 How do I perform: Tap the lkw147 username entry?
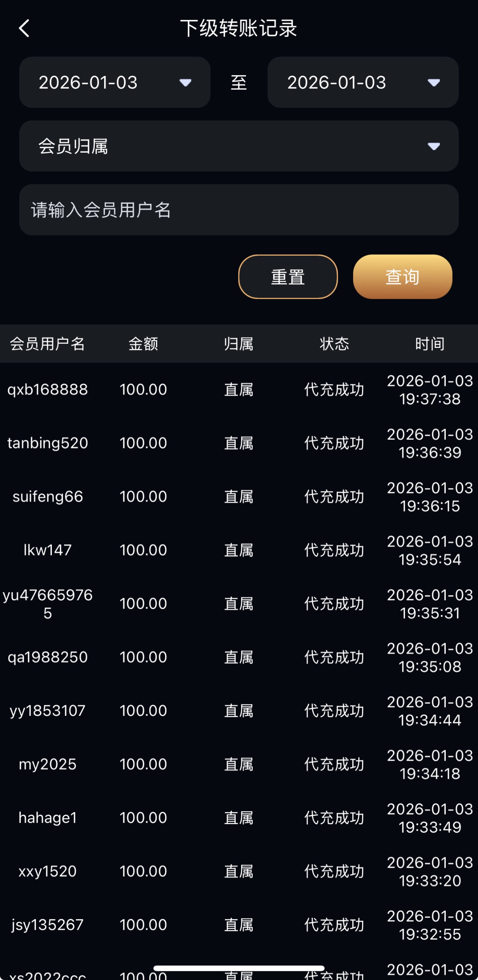(47, 550)
